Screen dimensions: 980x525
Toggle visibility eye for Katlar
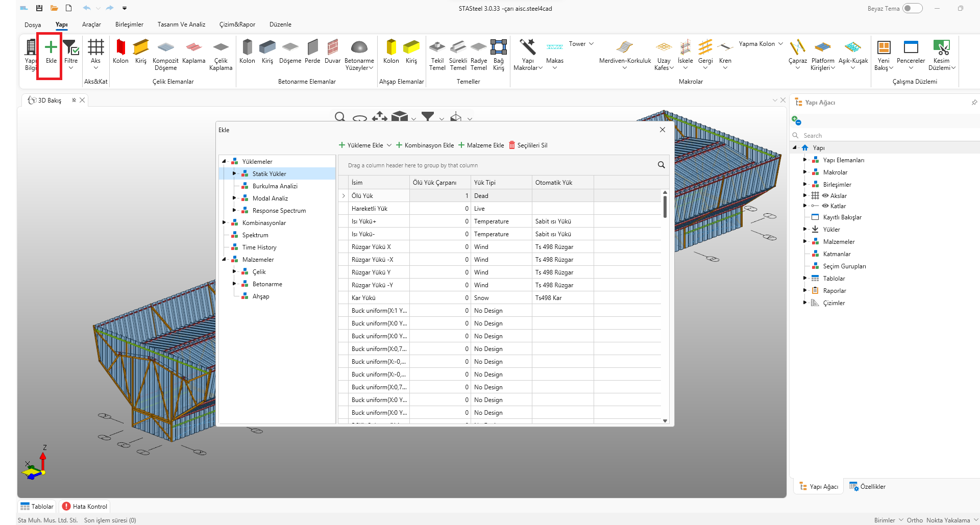825,206
